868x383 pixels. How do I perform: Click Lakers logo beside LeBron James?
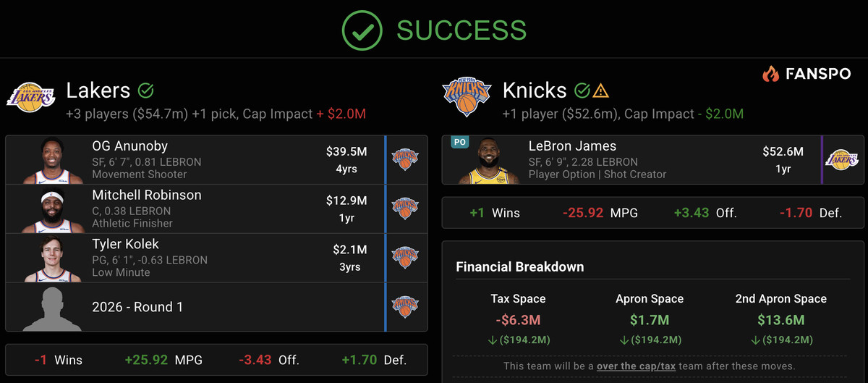click(x=841, y=159)
